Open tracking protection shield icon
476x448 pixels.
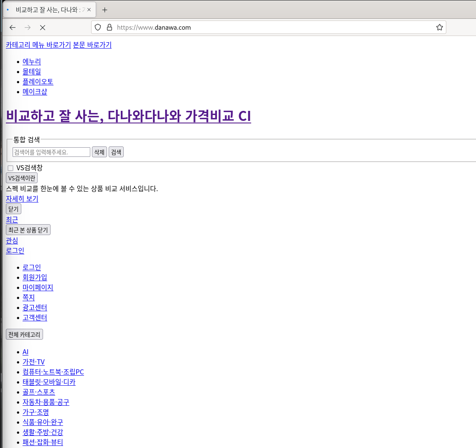(x=98, y=27)
